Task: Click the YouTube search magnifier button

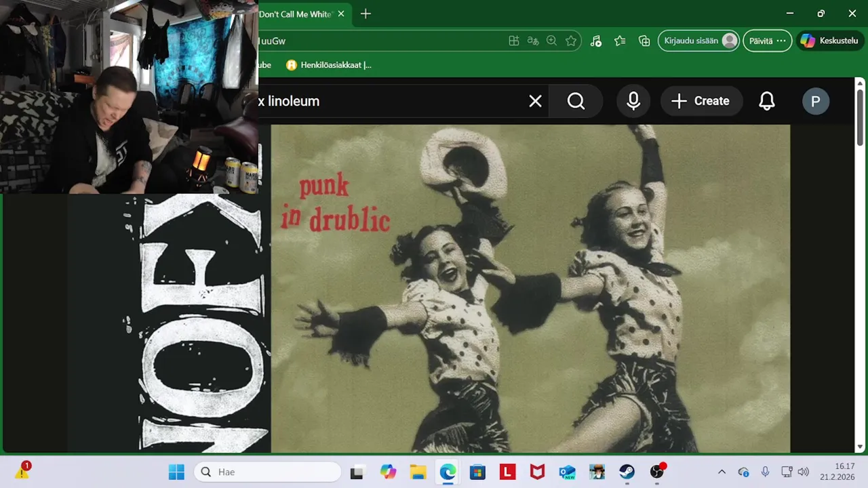Action: point(576,101)
